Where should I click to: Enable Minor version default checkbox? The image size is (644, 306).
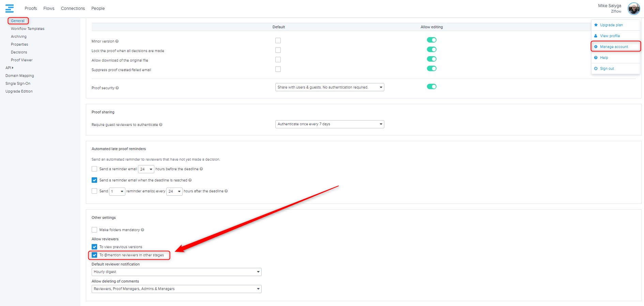278,41
